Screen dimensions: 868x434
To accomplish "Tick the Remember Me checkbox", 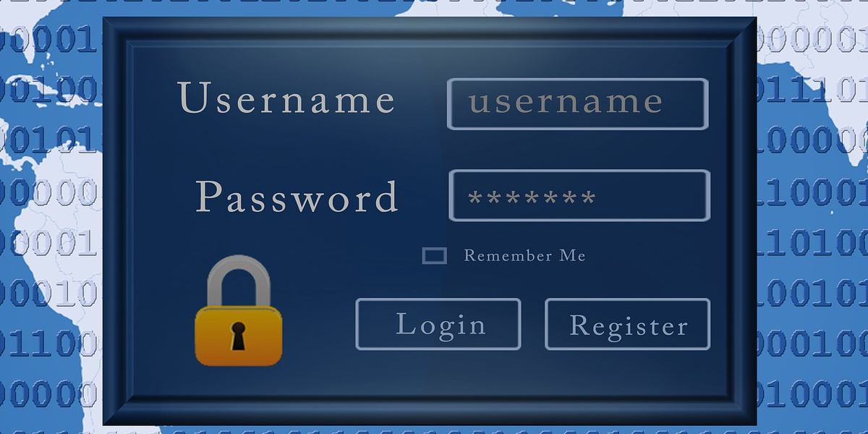I will (x=434, y=255).
